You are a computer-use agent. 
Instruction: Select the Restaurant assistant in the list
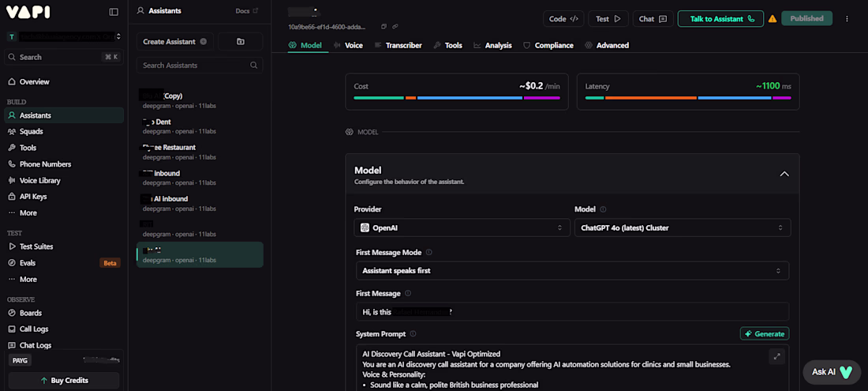click(x=200, y=152)
